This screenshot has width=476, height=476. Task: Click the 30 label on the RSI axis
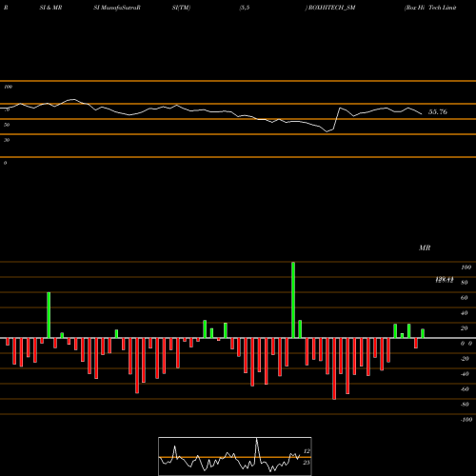[7, 140]
